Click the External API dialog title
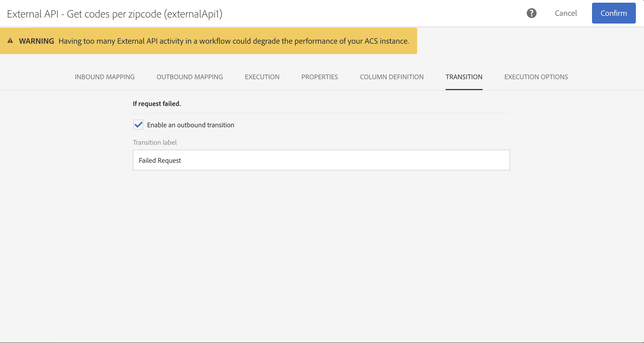The height and width of the screenshot is (343, 644). tap(115, 14)
